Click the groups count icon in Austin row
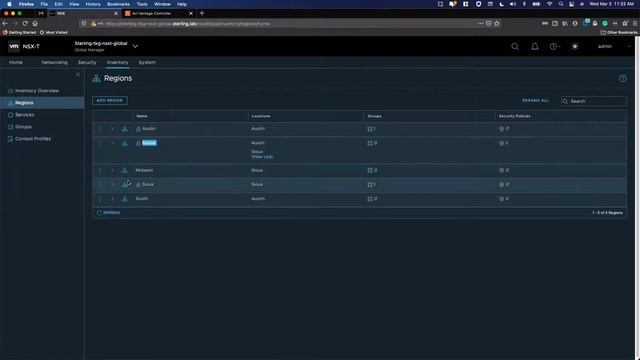640x360 pixels. (370, 129)
